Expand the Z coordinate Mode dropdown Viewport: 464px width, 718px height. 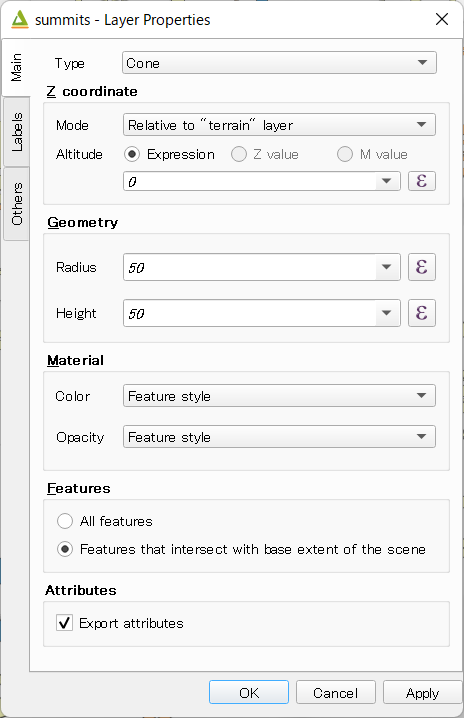tap(279, 125)
